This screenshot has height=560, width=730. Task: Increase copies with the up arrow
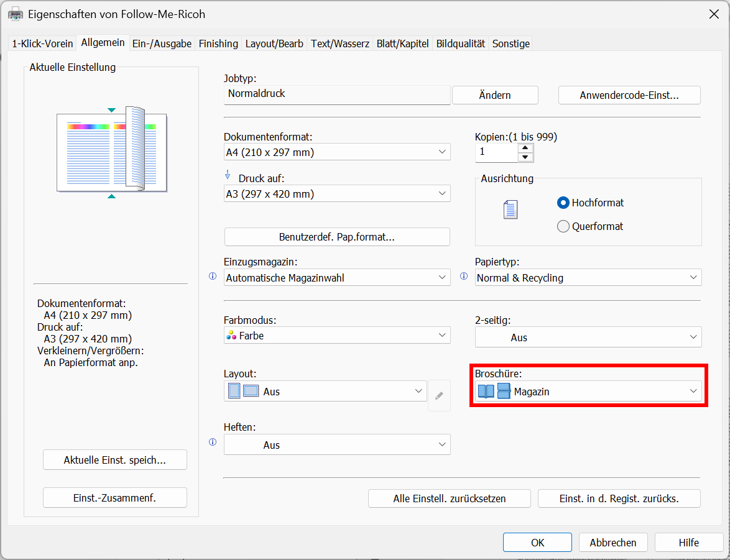tap(526, 148)
